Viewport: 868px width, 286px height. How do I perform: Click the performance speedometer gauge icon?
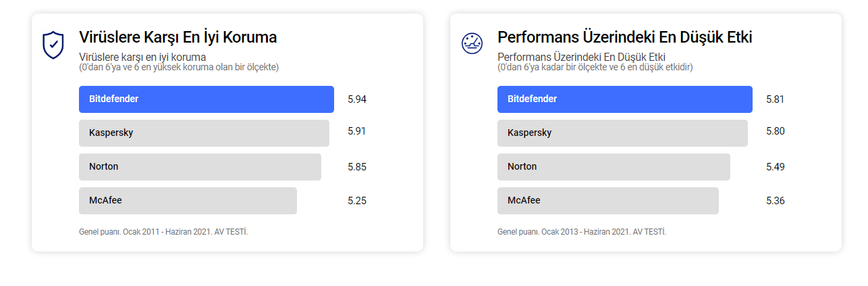pyautogui.click(x=472, y=43)
